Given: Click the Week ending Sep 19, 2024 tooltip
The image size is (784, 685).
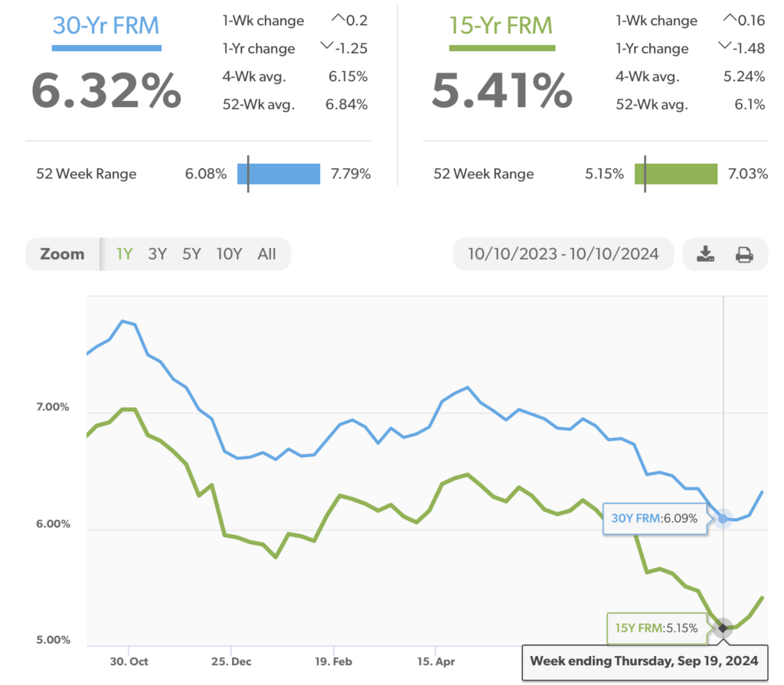Looking at the screenshot, I should [644, 661].
